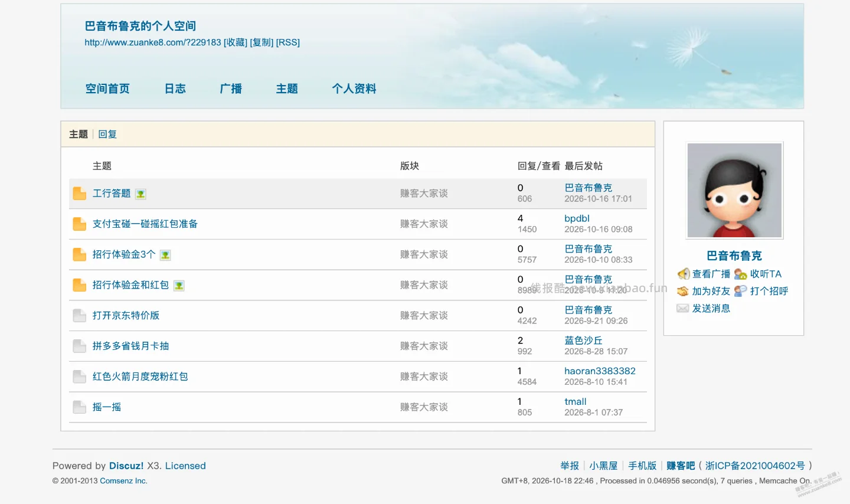
Task: Click the image attachment icon after 招行体验金3个
Action: (165, 256)
